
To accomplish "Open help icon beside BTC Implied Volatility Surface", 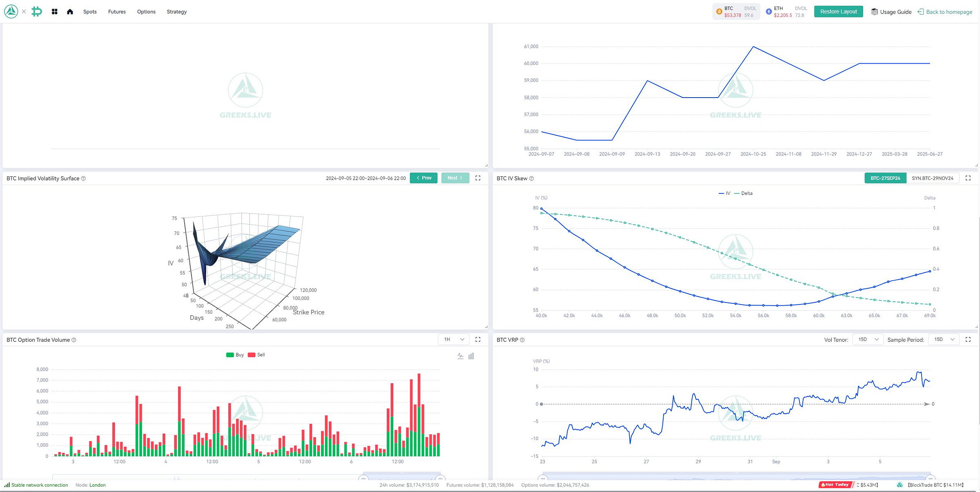I will [x=83, y=178].
